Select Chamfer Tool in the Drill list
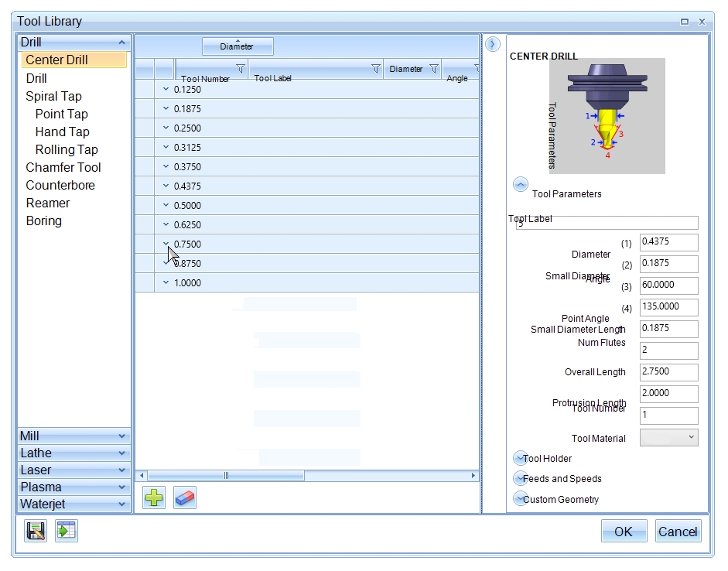Viewport: 728px width, 571px height. click(63, 167)
